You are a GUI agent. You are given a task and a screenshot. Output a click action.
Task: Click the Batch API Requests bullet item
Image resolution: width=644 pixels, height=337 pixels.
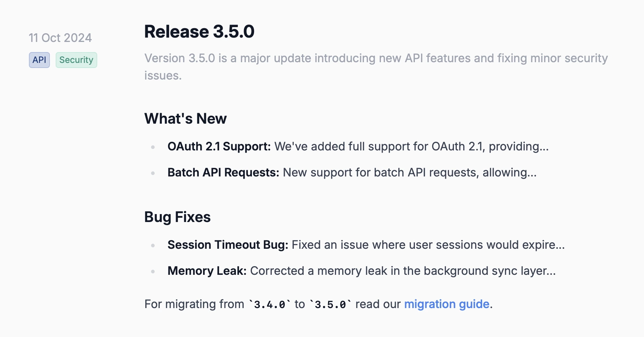(352, 172)
